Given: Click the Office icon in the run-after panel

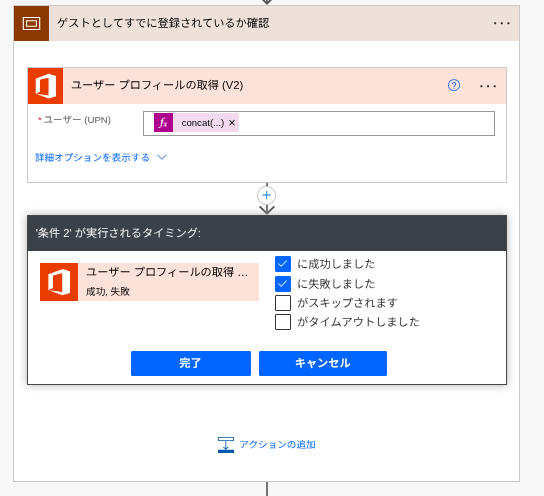Looking at the screenshot, I should [x=59, y=282].
